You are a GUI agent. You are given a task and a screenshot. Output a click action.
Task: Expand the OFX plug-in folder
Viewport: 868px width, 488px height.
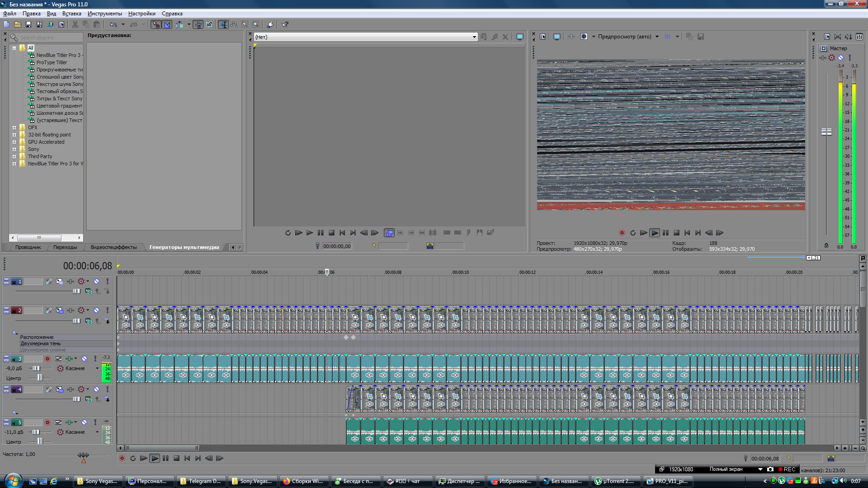pos(14,127)
